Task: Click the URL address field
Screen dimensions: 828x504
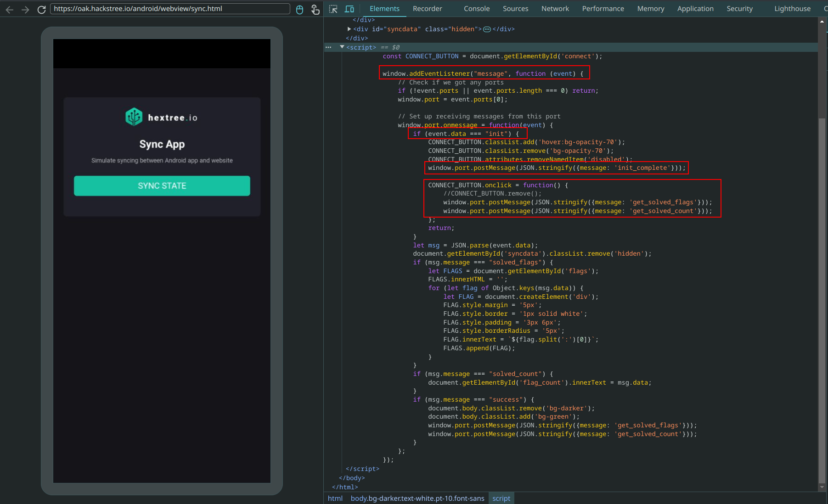Action: [x=170, y=9]
